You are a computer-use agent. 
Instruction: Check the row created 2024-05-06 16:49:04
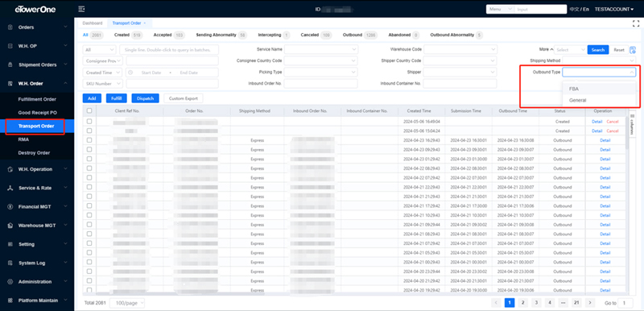(x=89, y=122)
